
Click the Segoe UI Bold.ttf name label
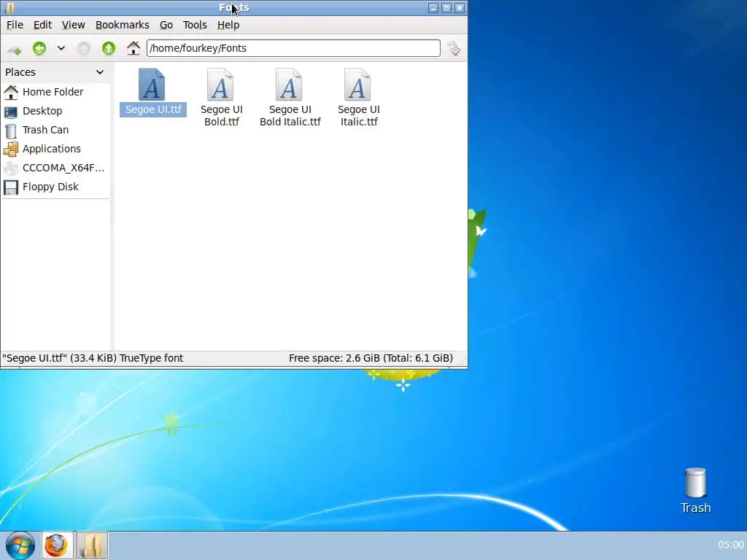(222, 116)
